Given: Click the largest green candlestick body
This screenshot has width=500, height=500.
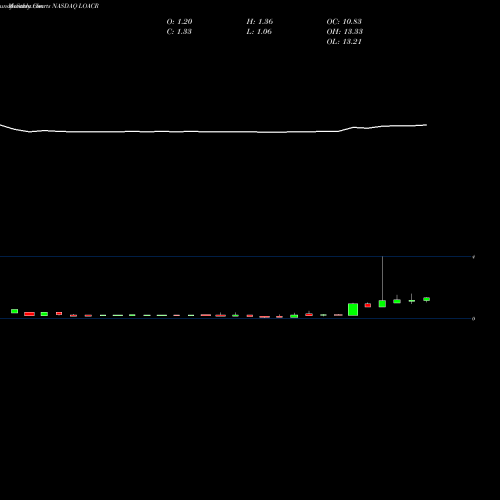Looking at the screenshot, I should [353, 309].
